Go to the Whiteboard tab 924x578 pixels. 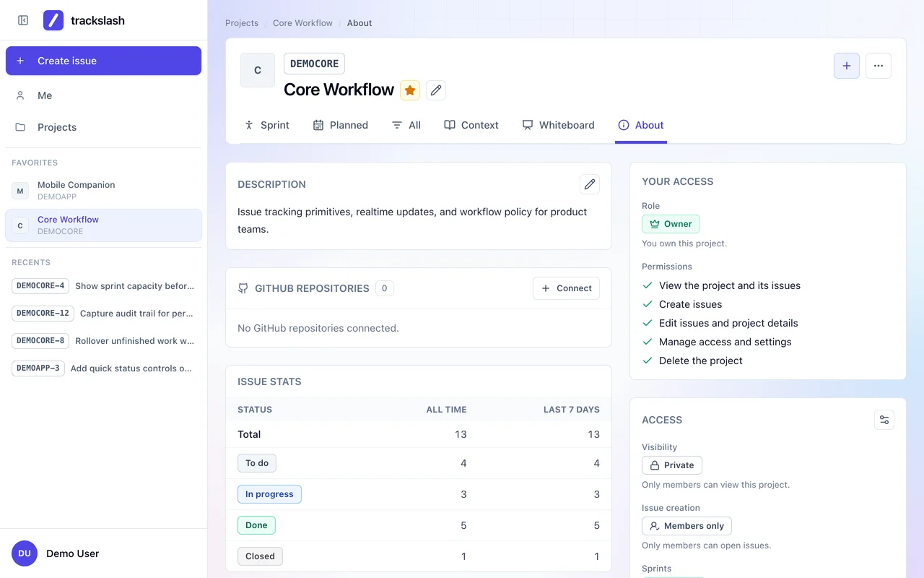pyautogui.click(x=559, y=125)
